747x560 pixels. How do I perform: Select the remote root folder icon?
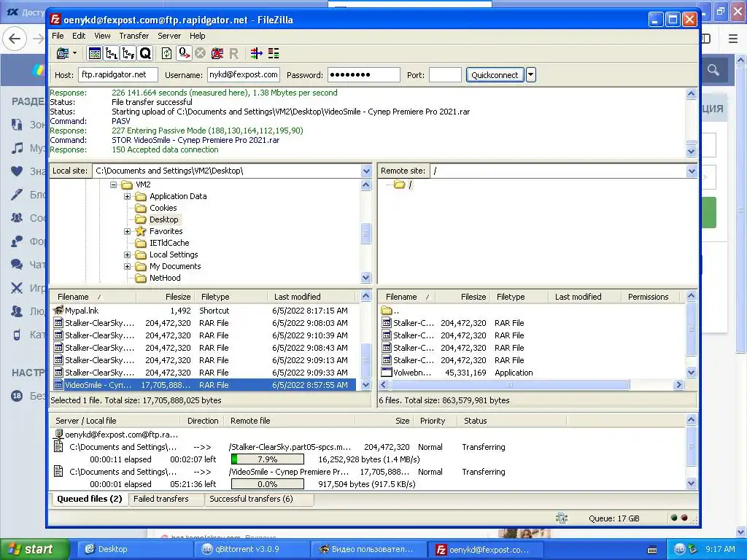399,184
